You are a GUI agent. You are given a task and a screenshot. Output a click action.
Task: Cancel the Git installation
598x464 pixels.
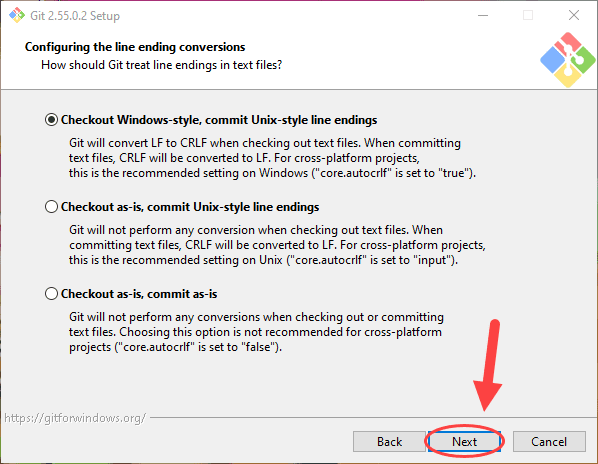[549, 442]
